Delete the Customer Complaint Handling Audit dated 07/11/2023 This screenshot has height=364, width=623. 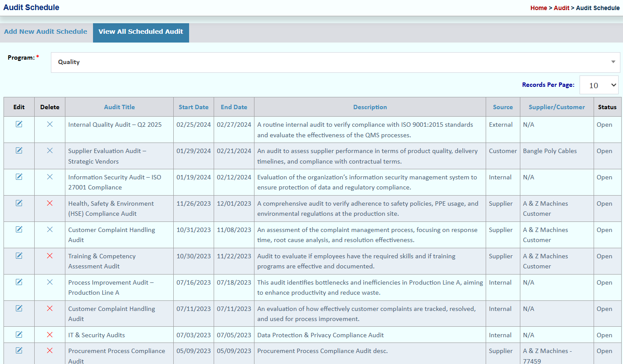(x=50, y=308)
